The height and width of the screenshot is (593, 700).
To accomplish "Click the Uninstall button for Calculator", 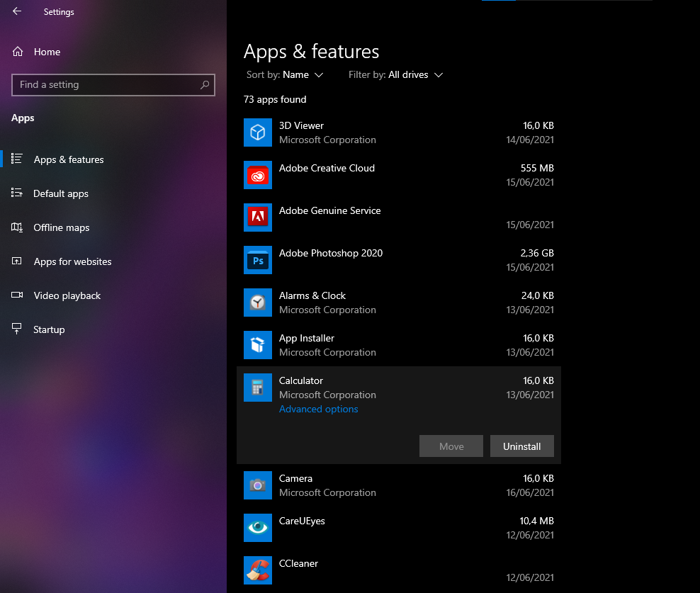I will [x=522, y=446].
